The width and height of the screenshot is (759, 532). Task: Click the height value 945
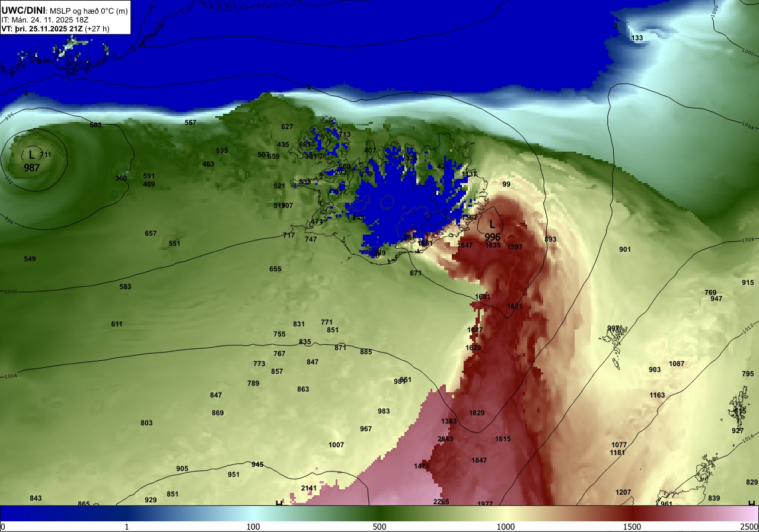[x=257, y=464]
